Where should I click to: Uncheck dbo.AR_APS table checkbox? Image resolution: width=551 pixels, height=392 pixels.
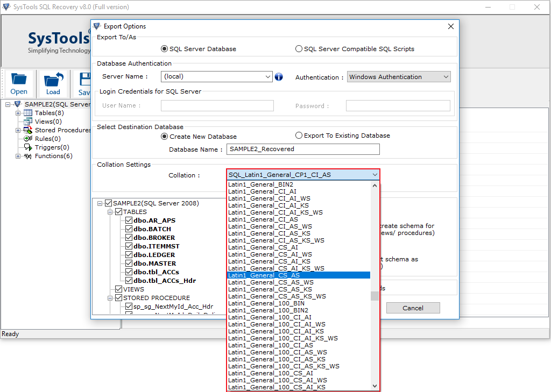pyautogui.click(x=129, y=220)
